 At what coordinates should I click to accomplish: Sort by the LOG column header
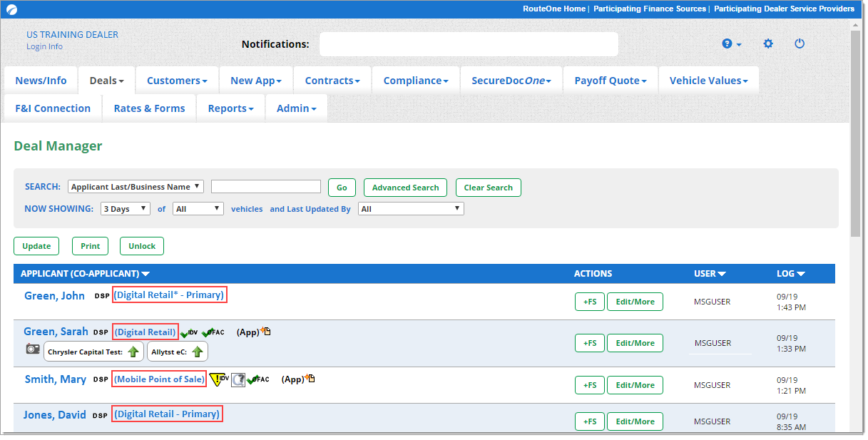[790, 274]
